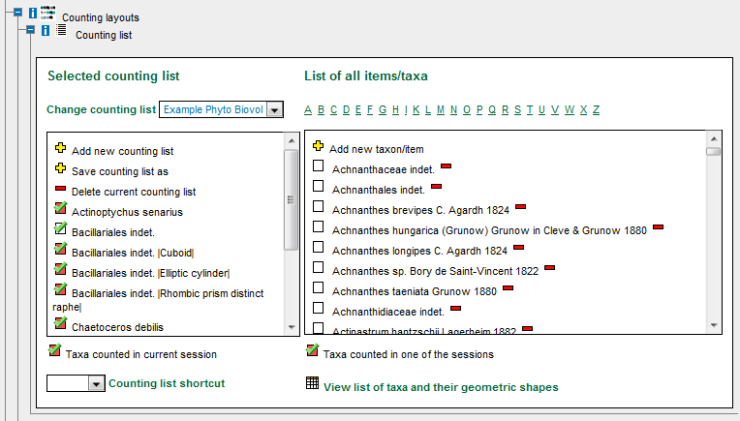Click checkmark icon for Chaetoceros debilis
This screenshot has height=421, width=740.
point(60,323)
